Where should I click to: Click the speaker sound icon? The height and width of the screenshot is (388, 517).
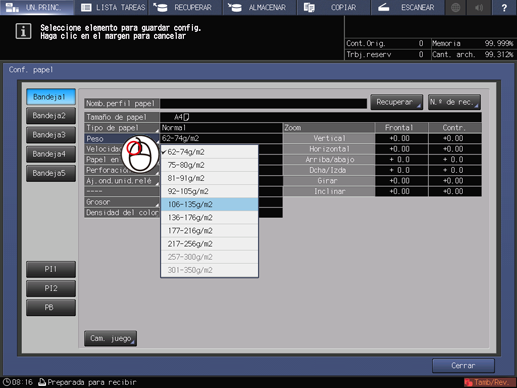click(x=479, y=7)
